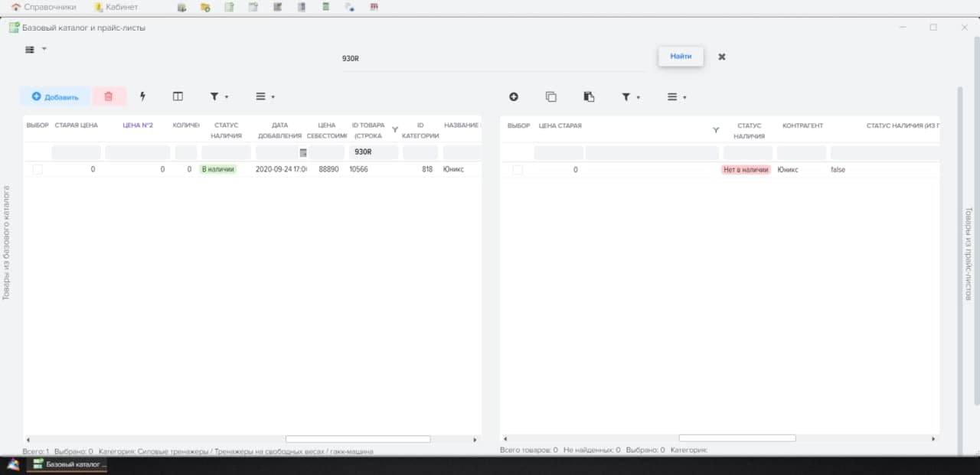Click the В наличии status badge
Image resolution: width=980 pixels, height=475 pixels.
tap(218, 169)
